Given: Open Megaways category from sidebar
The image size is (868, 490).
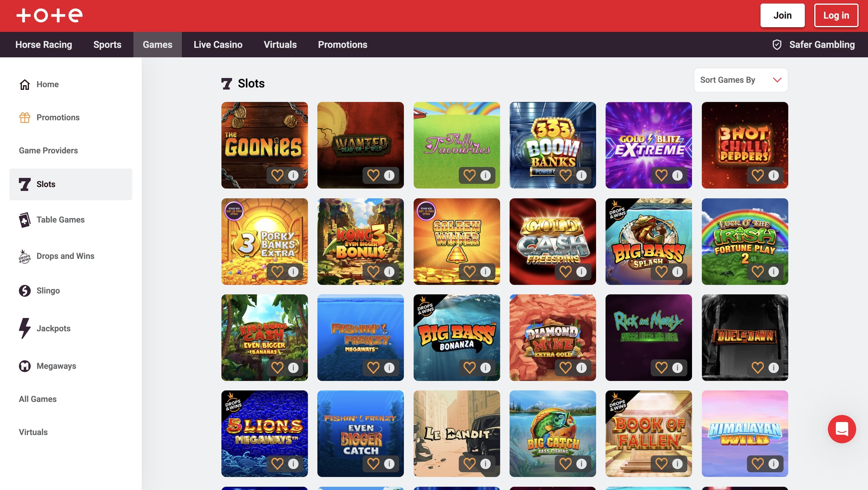Looking at the screenshot, I should (56, 366).
